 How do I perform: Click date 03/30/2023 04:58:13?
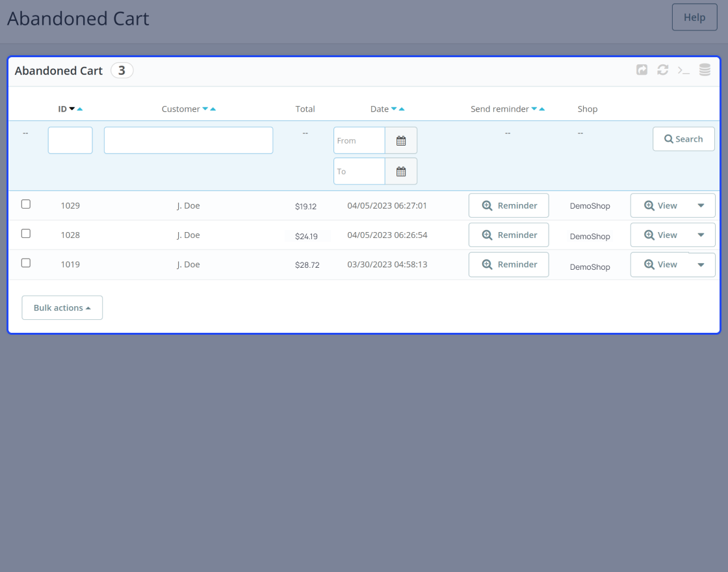(x=387, y=265)
